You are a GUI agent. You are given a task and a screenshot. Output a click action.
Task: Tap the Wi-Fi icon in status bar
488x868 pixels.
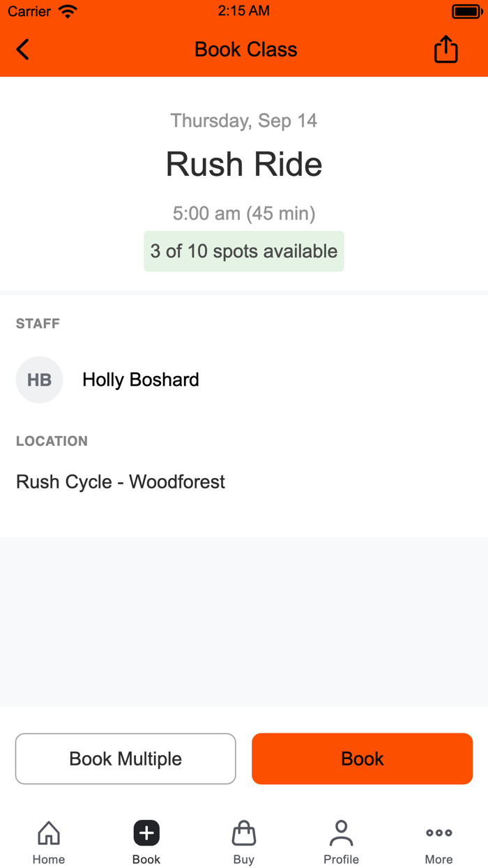tap(68, 10)
